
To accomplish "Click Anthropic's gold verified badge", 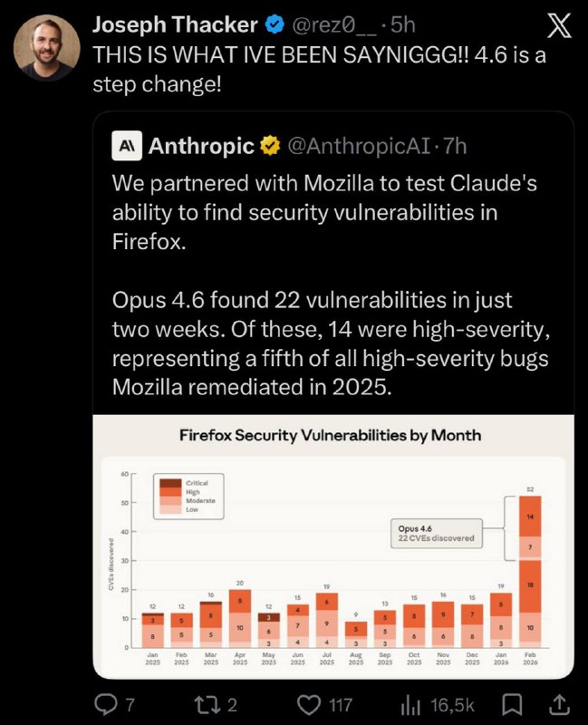I will pos(270,145).
